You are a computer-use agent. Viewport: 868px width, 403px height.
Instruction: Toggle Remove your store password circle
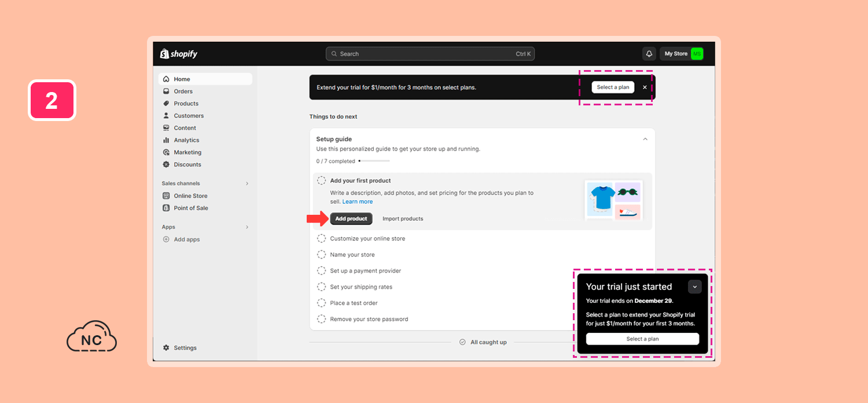tap(321, 319)
